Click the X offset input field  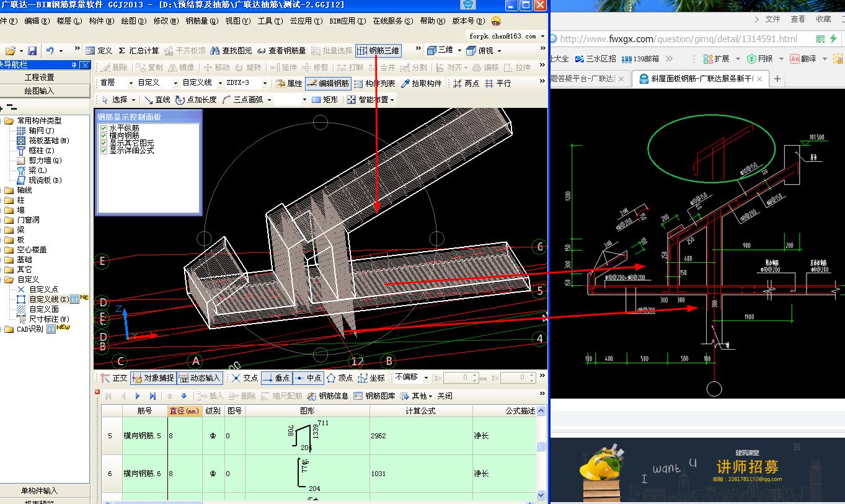461,378
